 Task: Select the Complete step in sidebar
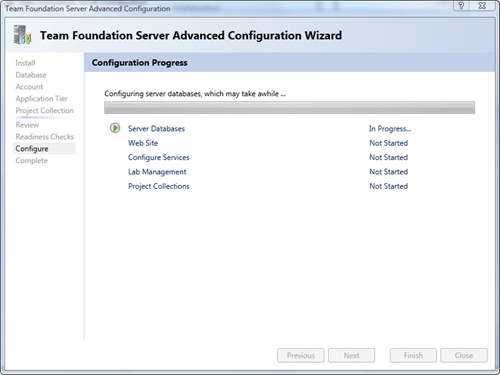click(x=32, y=161)
